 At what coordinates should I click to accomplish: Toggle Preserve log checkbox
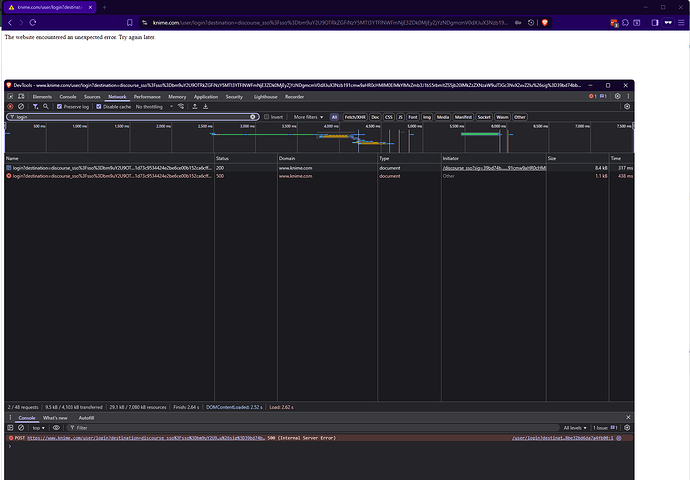coord(59,106)
